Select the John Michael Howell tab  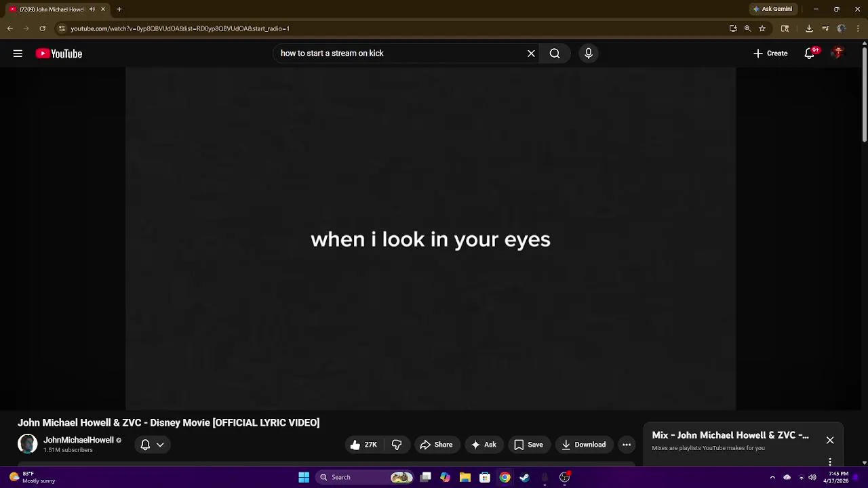click(x=57, y=9)
